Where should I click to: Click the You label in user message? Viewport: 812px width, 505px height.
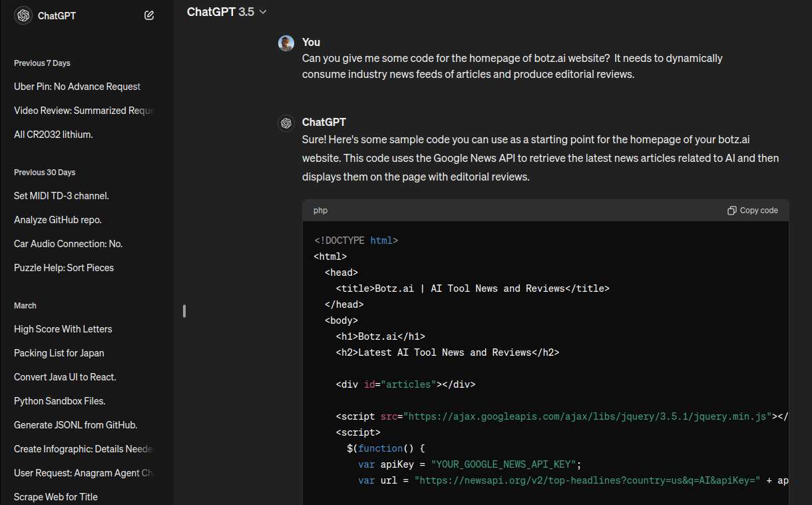[311, 43]
